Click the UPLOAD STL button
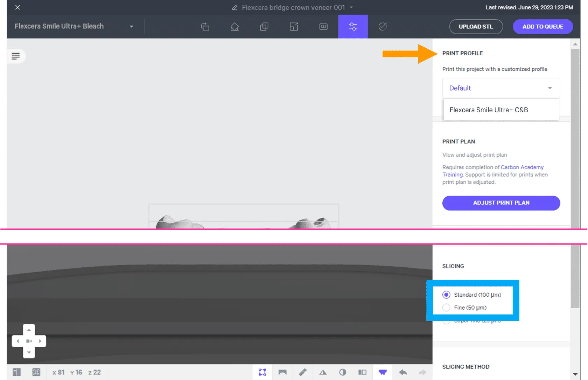588x380 pixels. click(x=476, y=27)
